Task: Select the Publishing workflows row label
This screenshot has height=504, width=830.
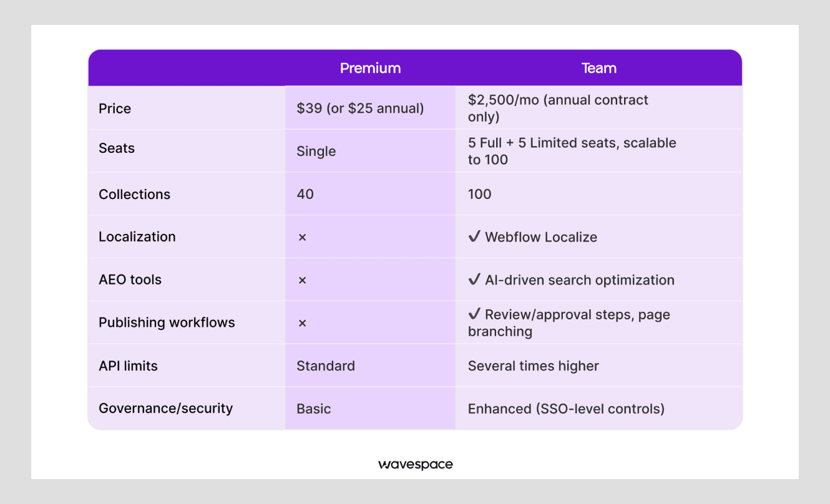Action: pyautogui.click(x=167, y=322)
